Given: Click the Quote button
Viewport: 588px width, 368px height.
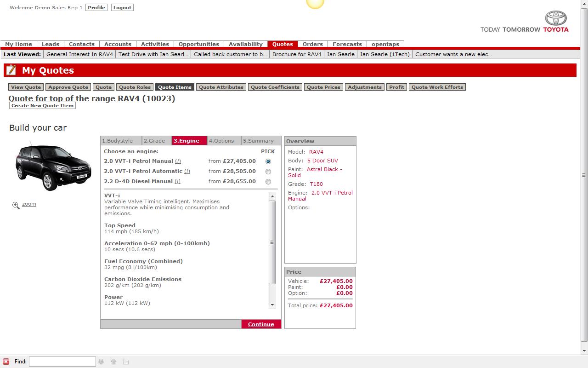Looking at the screenshot, I should (x=103, y=87).
